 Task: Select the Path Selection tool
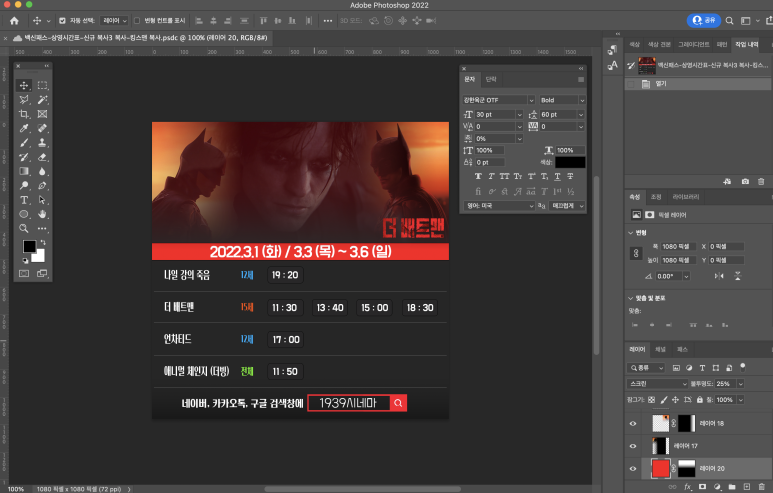coord(42,200)
